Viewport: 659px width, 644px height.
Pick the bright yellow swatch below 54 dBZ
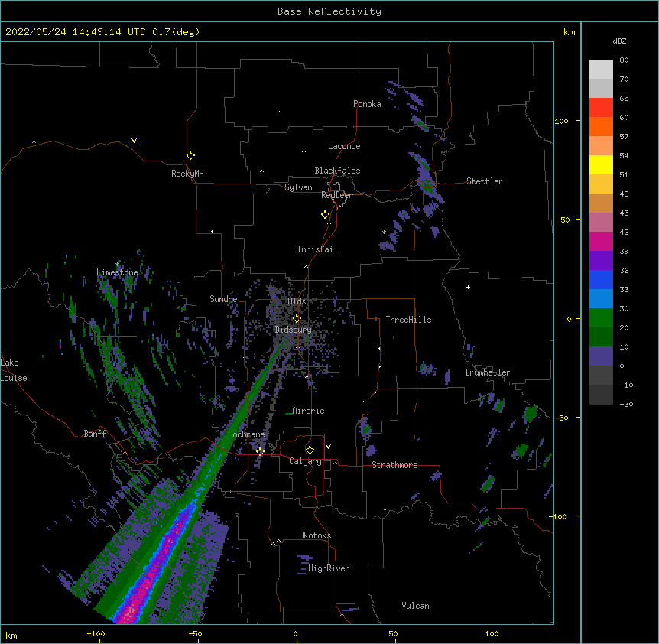[x=601, y=164]
